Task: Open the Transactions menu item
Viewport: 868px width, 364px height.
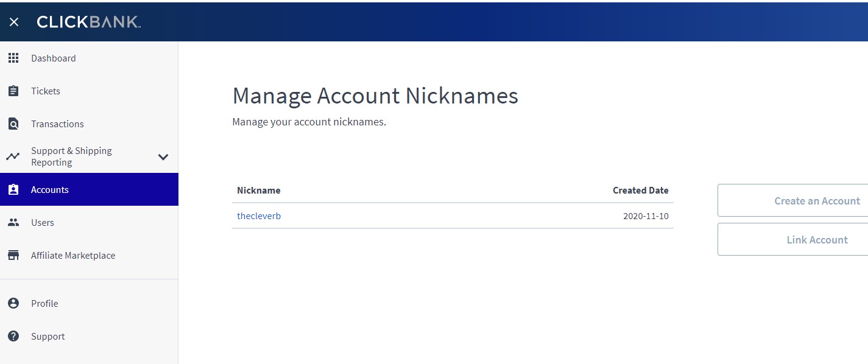Action: [57, 124]
